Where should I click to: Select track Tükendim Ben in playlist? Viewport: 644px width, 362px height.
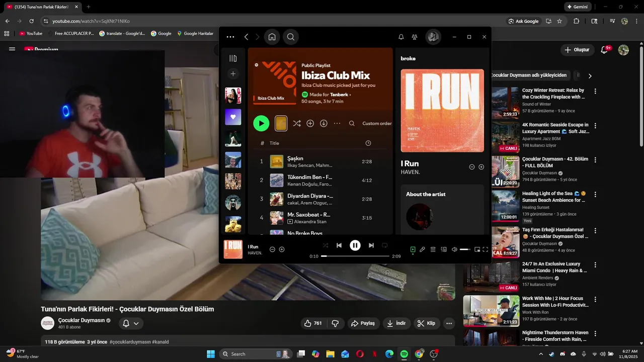[x=320, y=180]
